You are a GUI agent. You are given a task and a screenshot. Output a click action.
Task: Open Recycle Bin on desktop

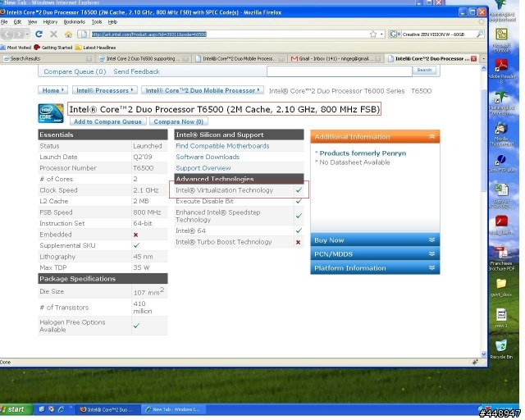click(501, 349)
